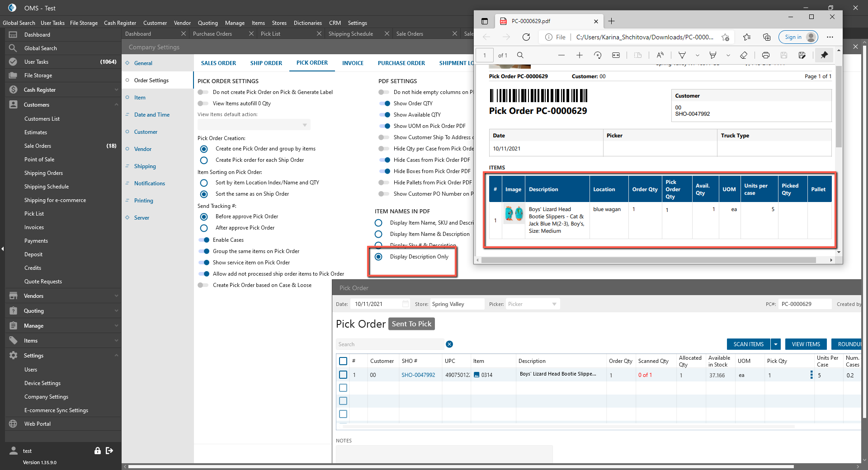Screen dimensions: 868x470
Task: Refresh the PDF browser page
Action: pos(526,37)
